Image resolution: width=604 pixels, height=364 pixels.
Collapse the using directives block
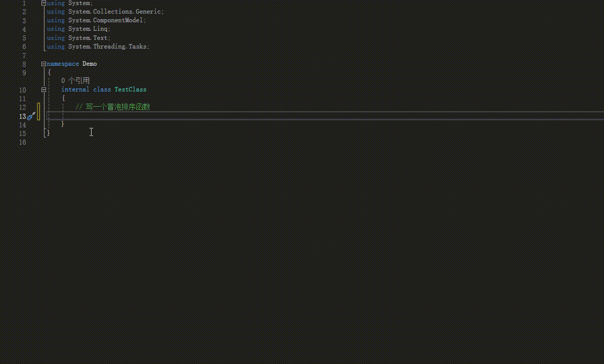tap(44, 3)
